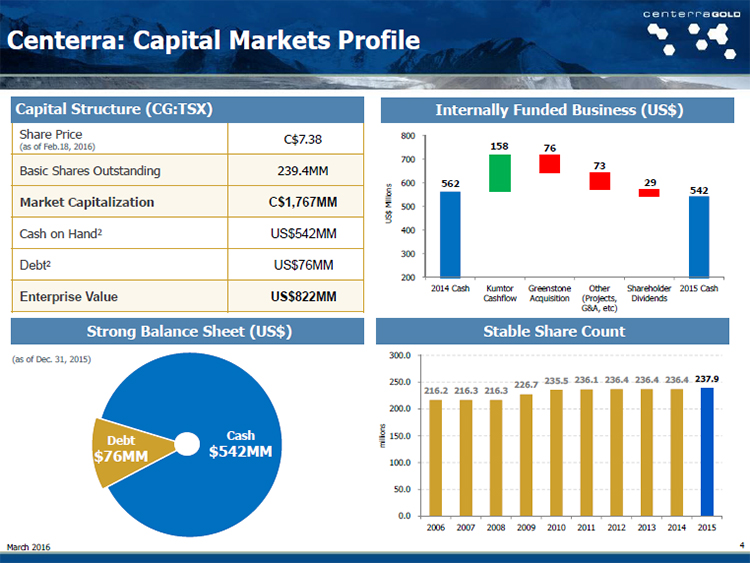The image size is (750, 563).
Task: Click the '226.7' data label
Action: point(526,385)
